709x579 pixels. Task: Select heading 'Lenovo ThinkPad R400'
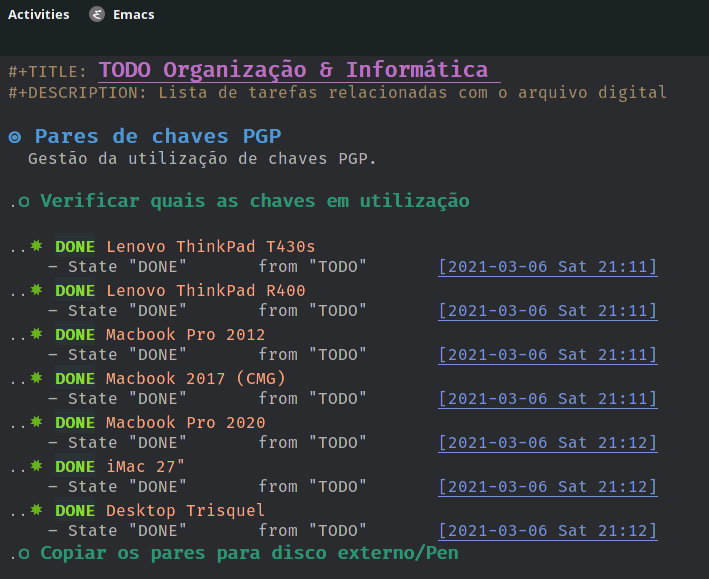click(x=206, y=290)
